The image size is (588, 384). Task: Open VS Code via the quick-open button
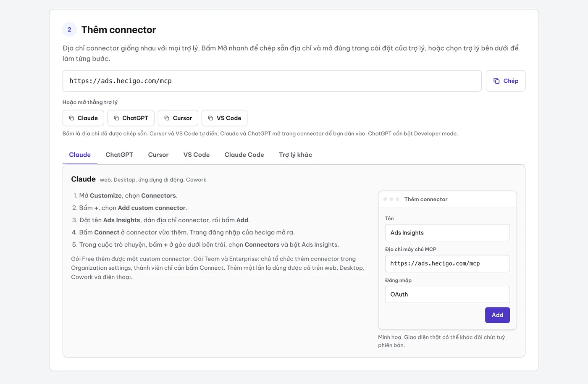224,118
